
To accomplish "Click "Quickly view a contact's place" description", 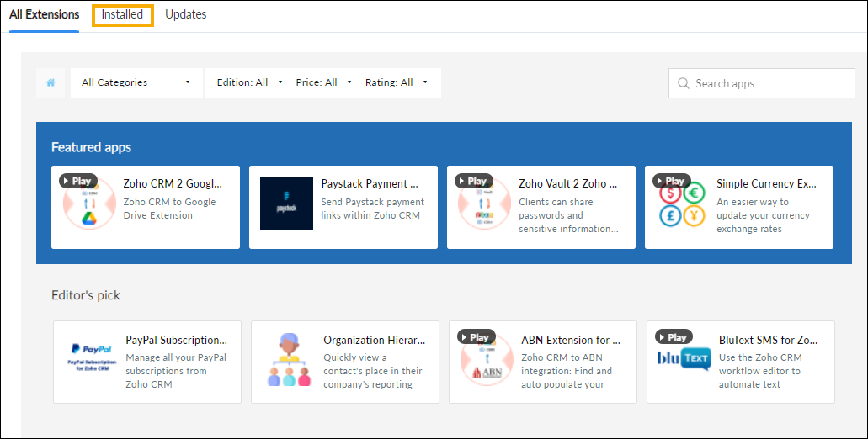I will pyautogui.click(x=373, y=371).
